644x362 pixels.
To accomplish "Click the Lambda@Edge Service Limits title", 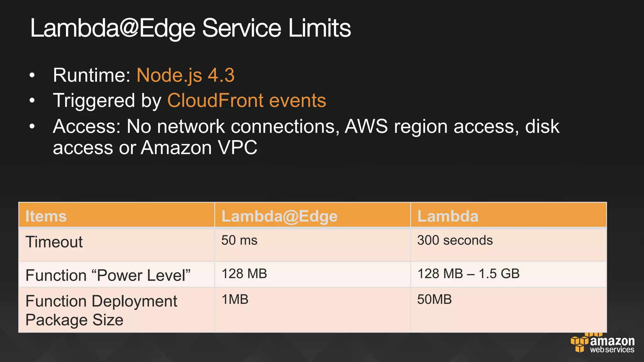I will 190,28.
